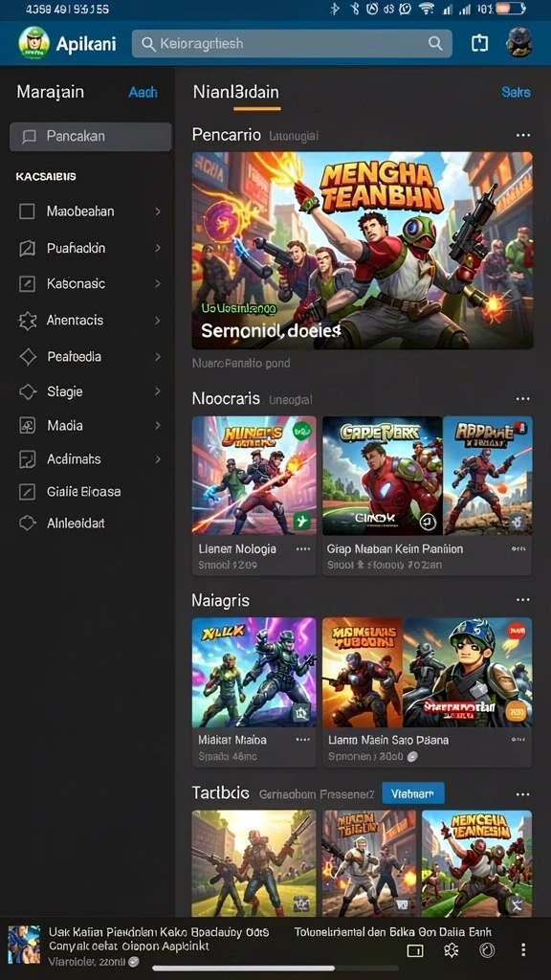This screenshot has height=980, width=551.
Task: Open more options for Noocraris section
Action: [522, 399]
